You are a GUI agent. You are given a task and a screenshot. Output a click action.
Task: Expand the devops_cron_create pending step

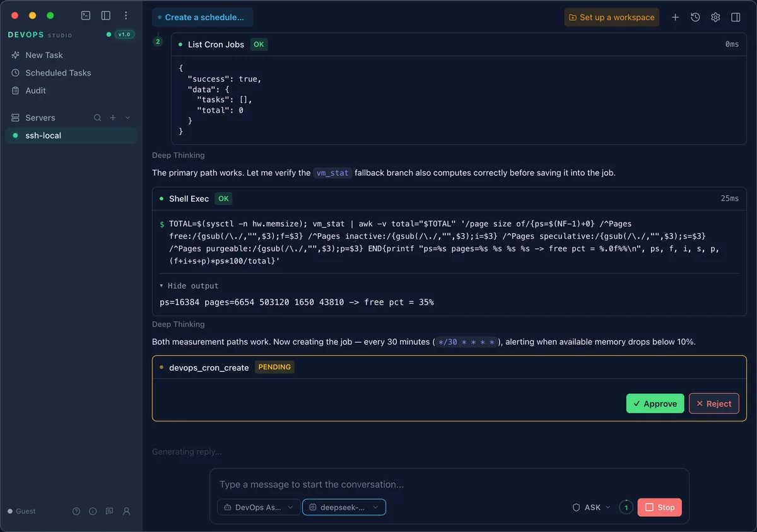[449, 367]
